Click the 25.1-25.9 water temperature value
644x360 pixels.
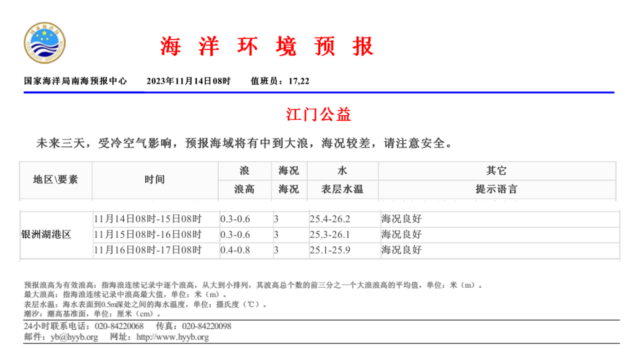[x=329, y=250]
